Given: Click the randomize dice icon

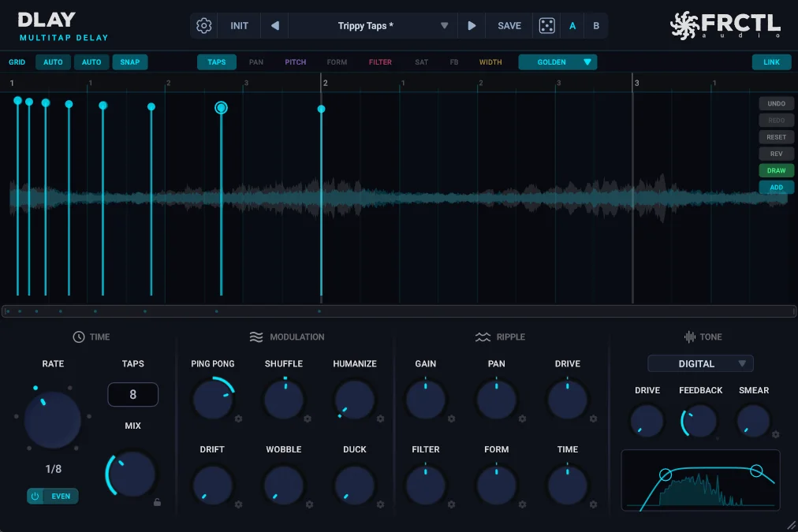Looking at the screenshot, I should tap(547, 25).
